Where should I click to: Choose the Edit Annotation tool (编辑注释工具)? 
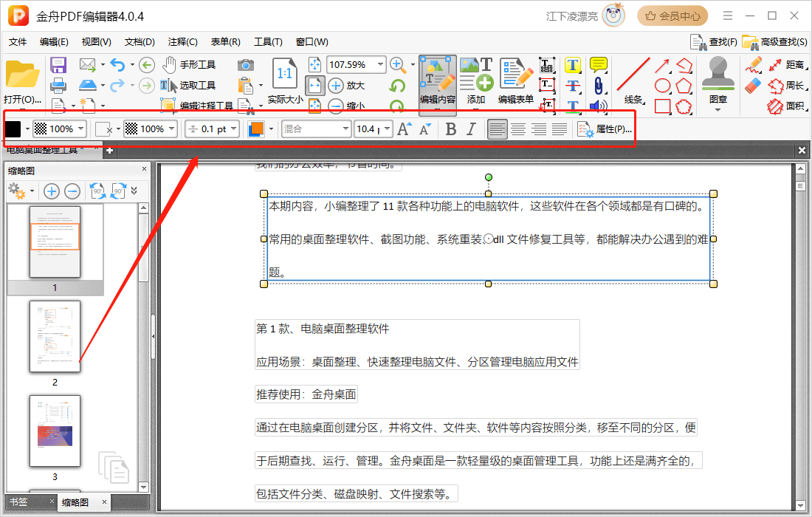pyautogui.click(x=197, y=105)
